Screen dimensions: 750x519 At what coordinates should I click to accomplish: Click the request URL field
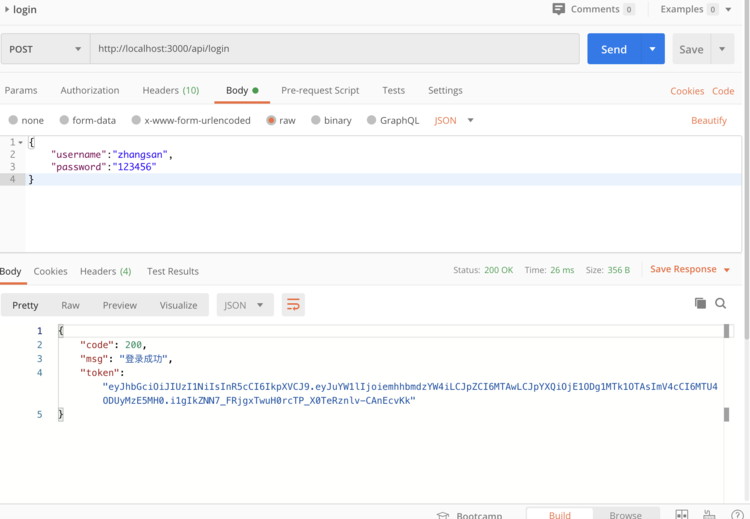[x=335, y=49]
